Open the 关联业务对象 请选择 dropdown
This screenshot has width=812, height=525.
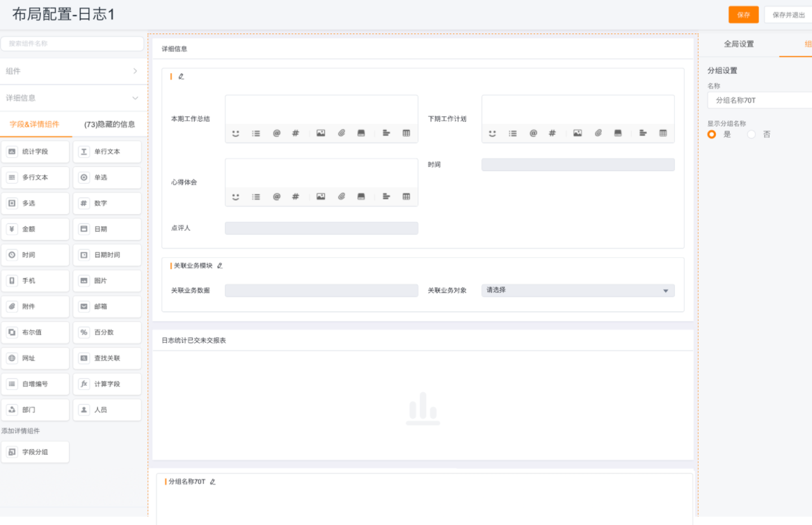pos(578,291)
